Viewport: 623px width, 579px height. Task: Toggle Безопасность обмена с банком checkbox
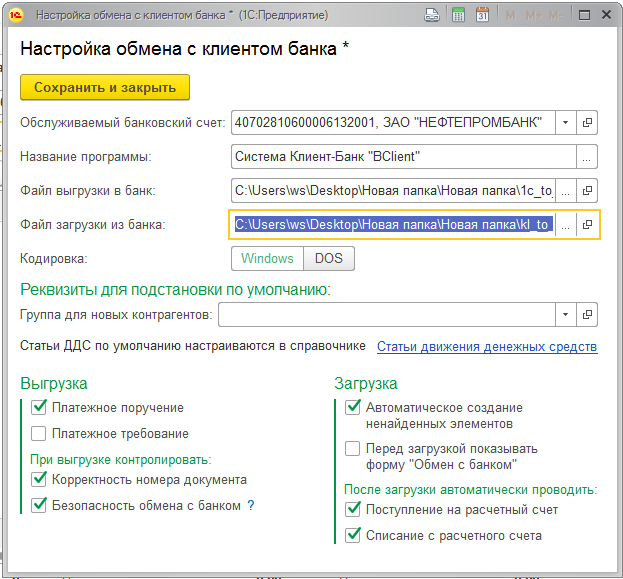pyautogui.click(x=39, y=505)
